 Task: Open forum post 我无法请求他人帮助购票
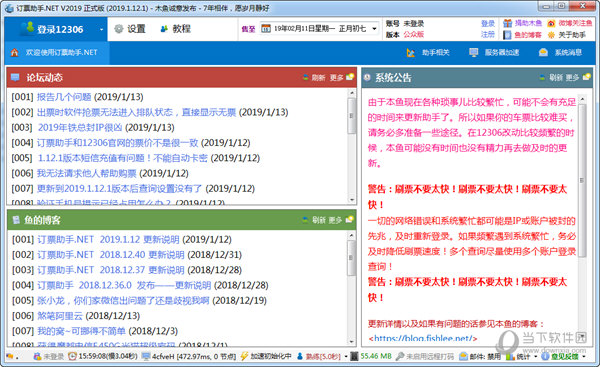pos(86,173)
